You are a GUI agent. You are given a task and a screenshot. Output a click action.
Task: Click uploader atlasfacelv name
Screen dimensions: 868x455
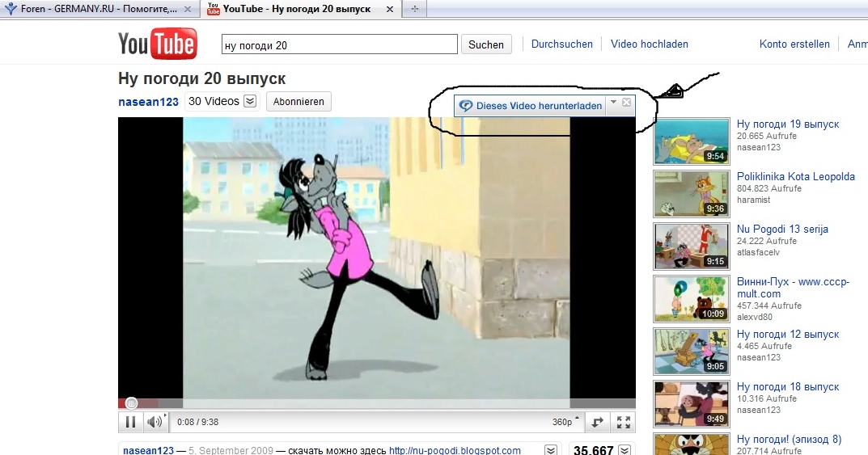[758, 253]
